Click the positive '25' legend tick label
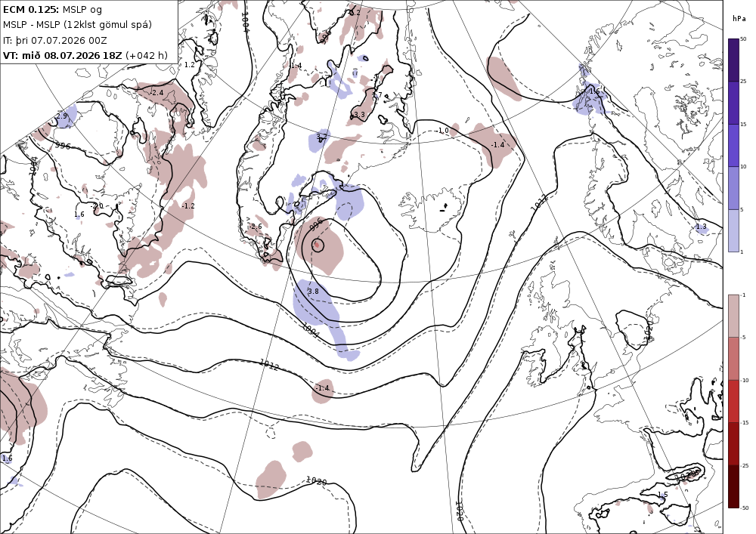 744,82
